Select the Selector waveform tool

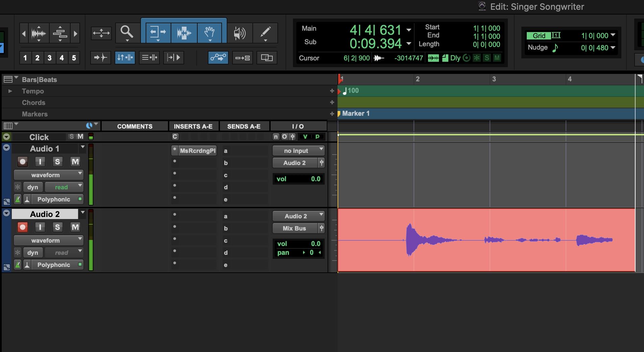click(x=184, y=33)
